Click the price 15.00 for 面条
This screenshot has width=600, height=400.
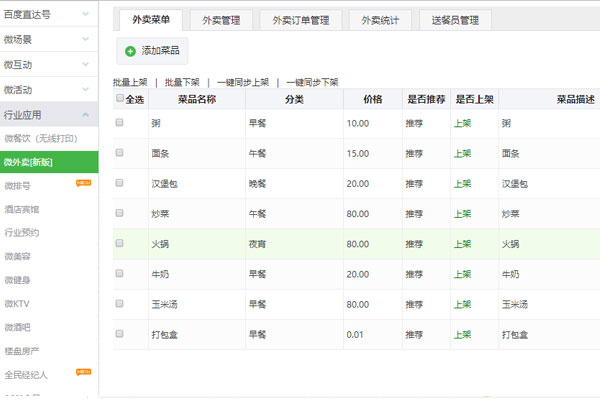(x=358, y=154)
